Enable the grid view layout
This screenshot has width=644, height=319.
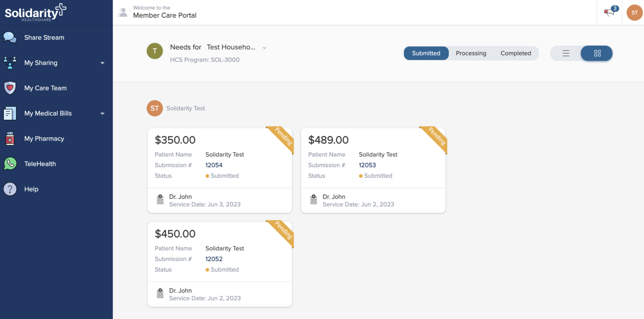click(596, 53)
